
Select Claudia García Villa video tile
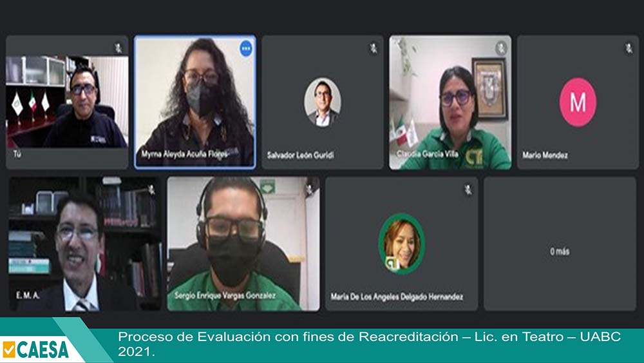[x=450, y=102]
